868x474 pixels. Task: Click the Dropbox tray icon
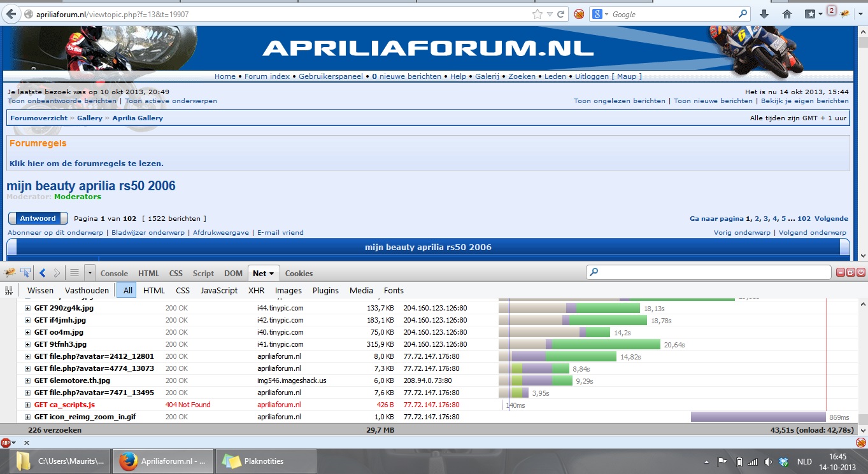(x=784, y=461)
